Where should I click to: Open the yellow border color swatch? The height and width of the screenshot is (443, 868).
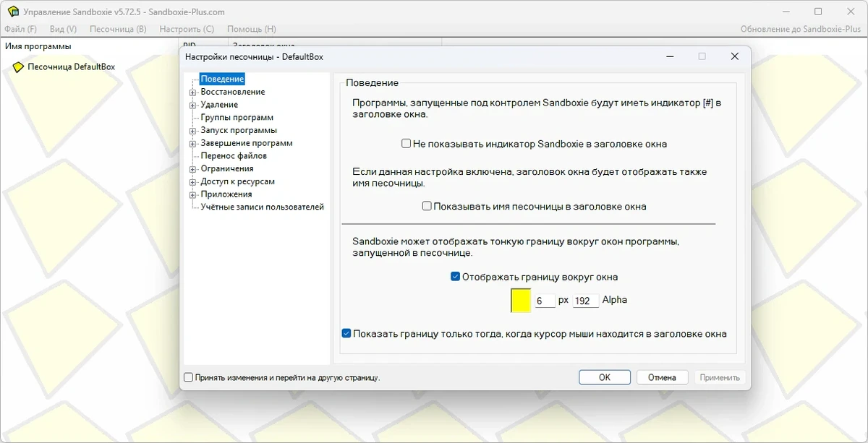[x=521, y=300]
